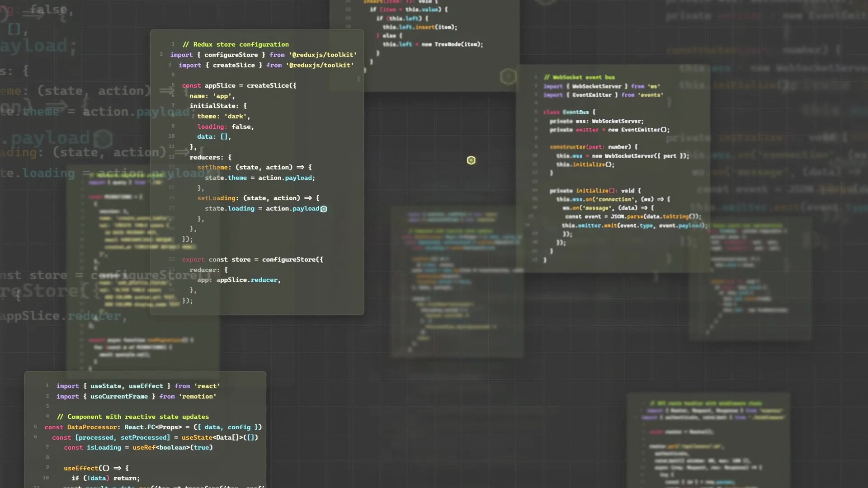Click "ws.on('message', (data)" line
Image resolution: width=868 pixels, height=488 pixels.
608,208
